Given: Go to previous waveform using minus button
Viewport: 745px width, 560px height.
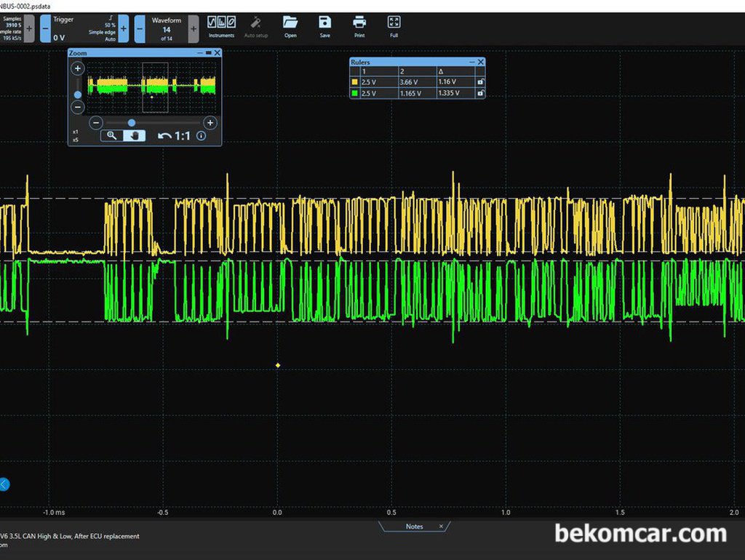Looking at the screenshot, I should pyautogui.click(x=140, y=29).
